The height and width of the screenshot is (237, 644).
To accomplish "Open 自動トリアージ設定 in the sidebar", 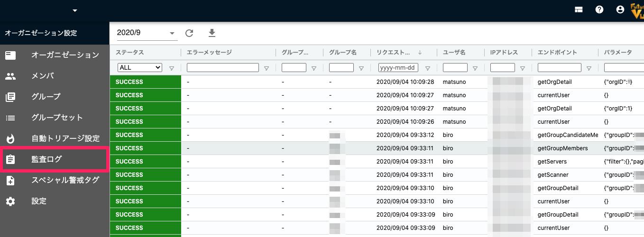I will click(55, 138).
